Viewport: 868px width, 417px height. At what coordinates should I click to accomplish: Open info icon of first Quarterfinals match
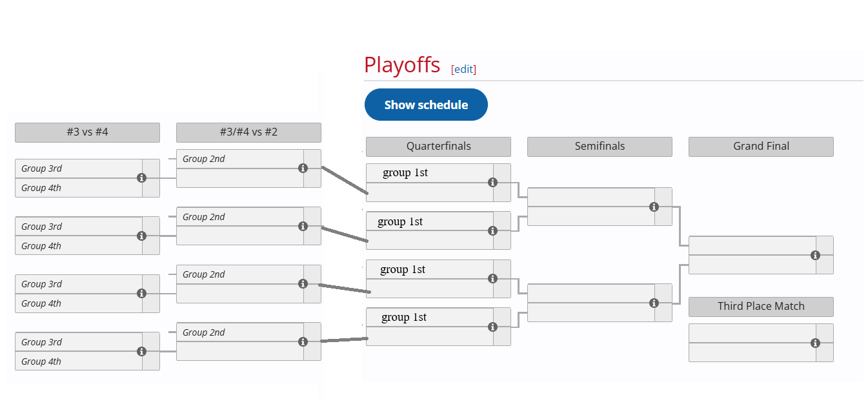492,182
